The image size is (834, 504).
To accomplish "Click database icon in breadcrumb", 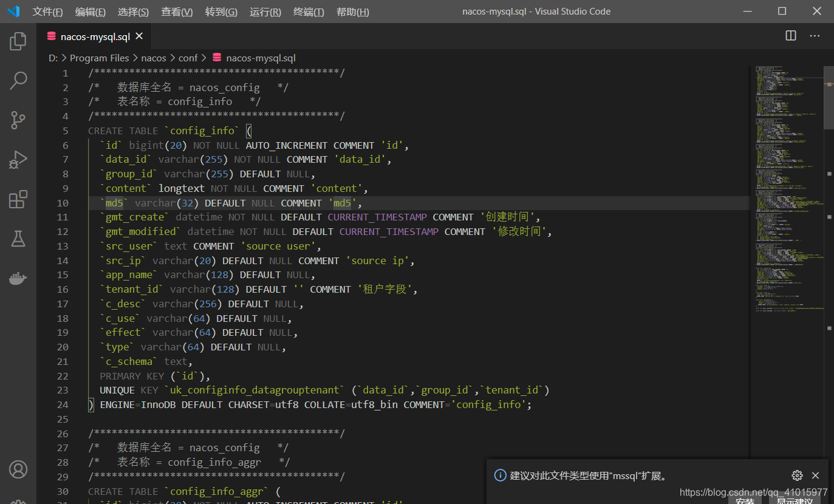I will click(x=217, y=58).
